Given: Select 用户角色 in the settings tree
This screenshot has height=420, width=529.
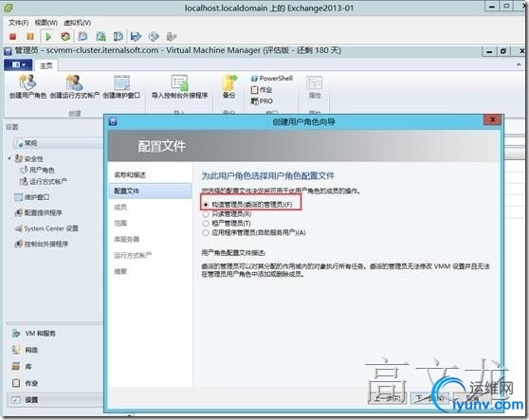Looking at the screenshot, I should [38, 170].
